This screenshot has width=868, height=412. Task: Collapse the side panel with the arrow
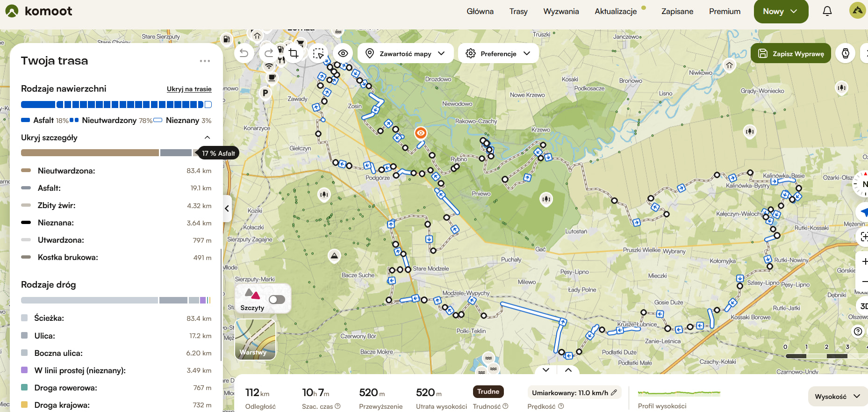tap(227, 209)
